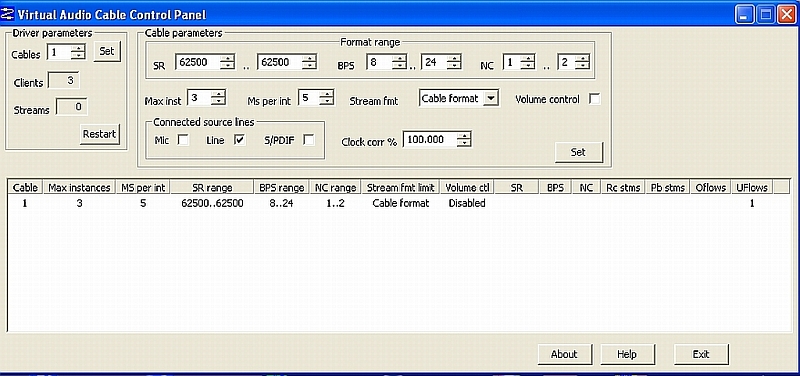Screen dimensions: 800x376
Task: Click the Ms per int input field
Action: tap(309, 97)
